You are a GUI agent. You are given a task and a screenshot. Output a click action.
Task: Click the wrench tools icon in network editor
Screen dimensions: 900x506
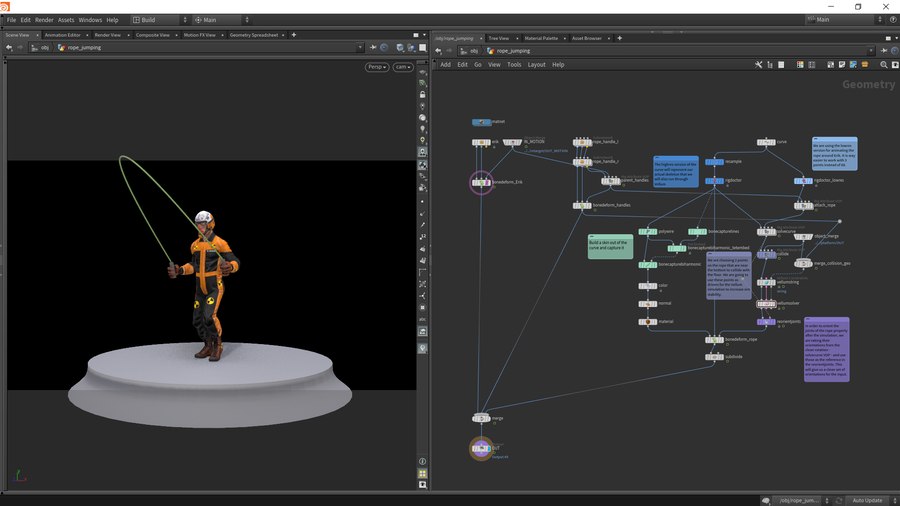coord(759,64)
